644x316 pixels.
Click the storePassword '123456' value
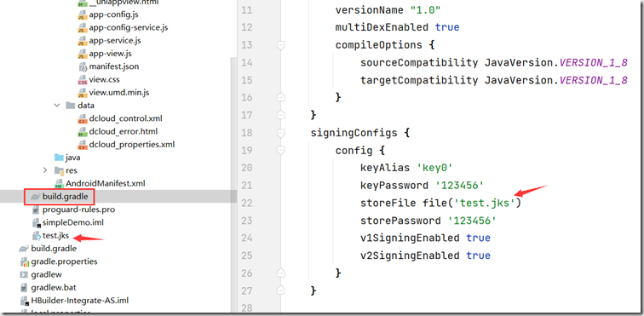point(472,221)
